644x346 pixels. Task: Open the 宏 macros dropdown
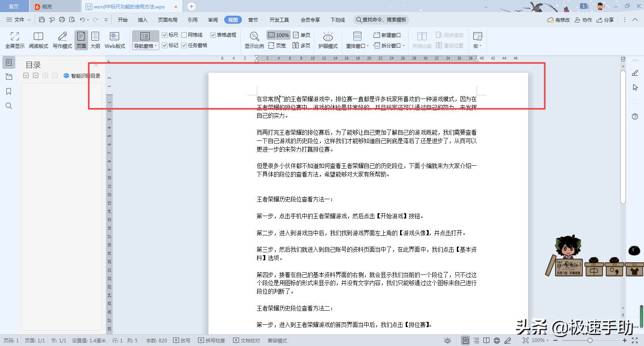point(477,46)
